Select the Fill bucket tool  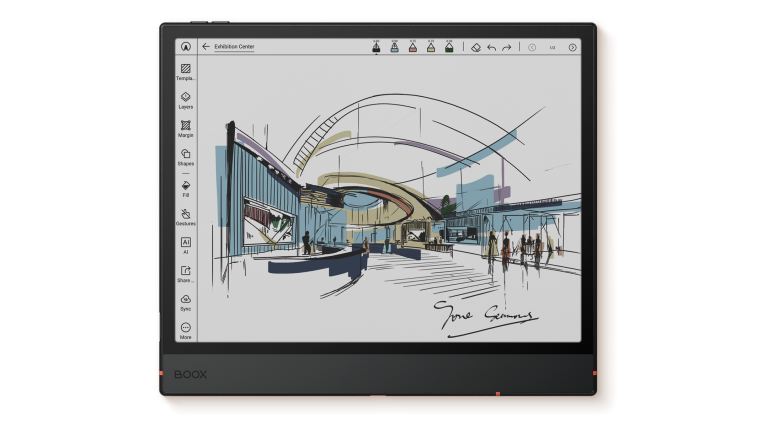(x=185, y=185)
